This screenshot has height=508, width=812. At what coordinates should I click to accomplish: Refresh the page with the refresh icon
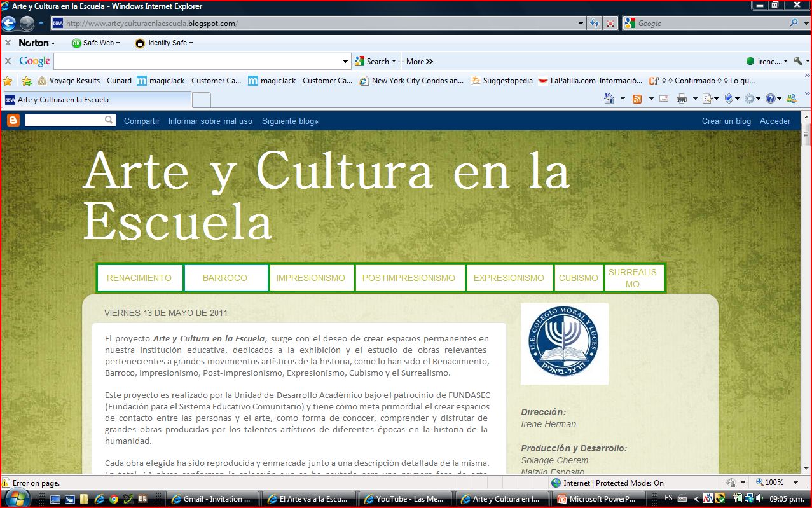(595, 24)
